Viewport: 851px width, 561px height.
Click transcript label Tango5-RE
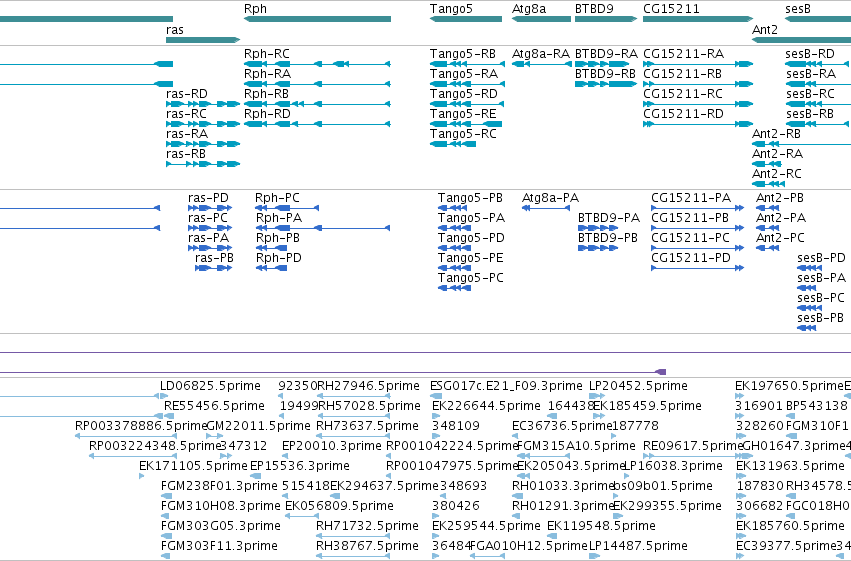pos(463,114)
